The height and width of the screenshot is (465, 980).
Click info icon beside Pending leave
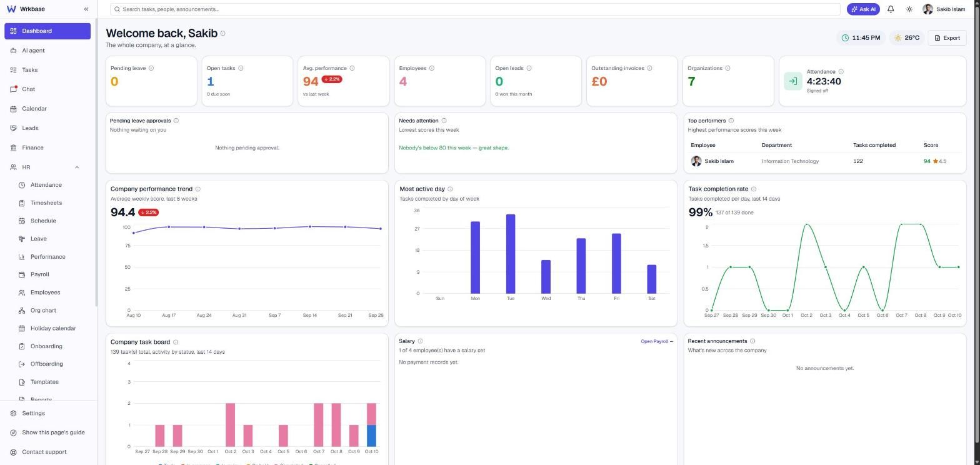151,68
